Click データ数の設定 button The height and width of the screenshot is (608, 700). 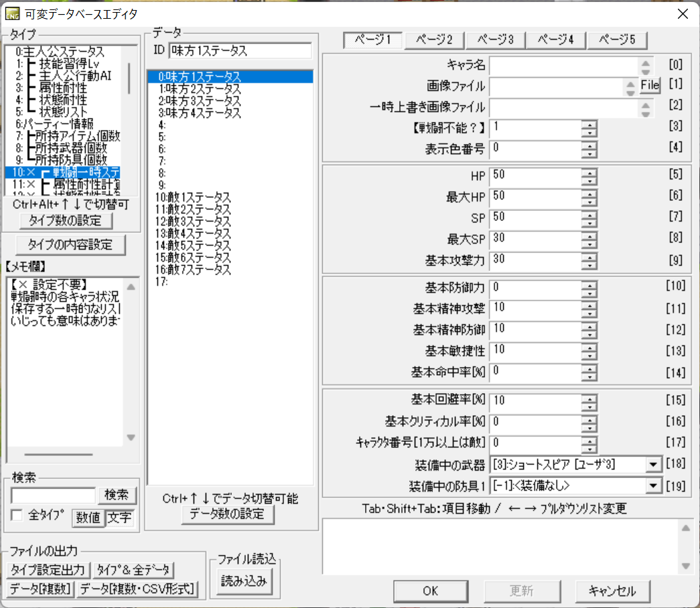(x=227, y=514)
